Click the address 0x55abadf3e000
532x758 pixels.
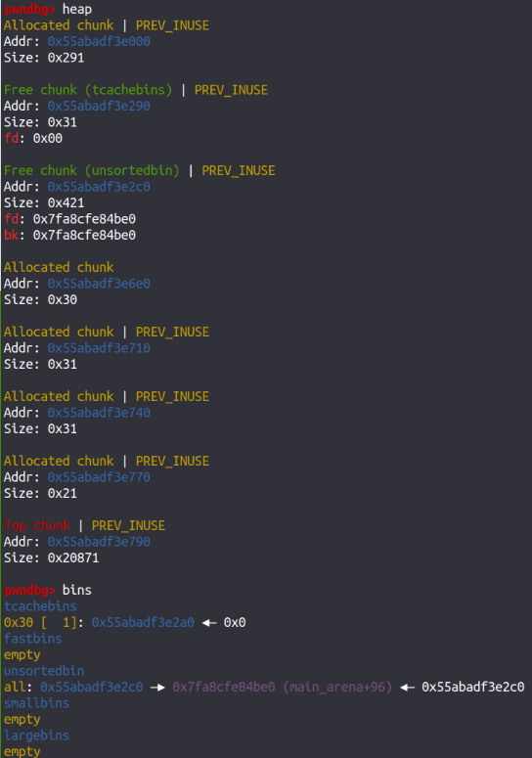pyautogui.click(x=99, y=42)
